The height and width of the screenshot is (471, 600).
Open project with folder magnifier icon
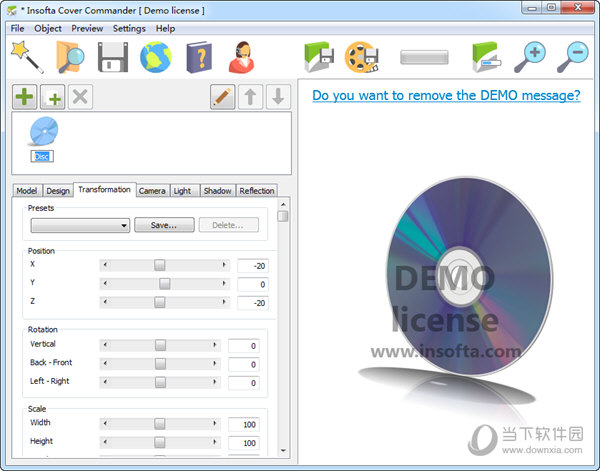point(70,57)
